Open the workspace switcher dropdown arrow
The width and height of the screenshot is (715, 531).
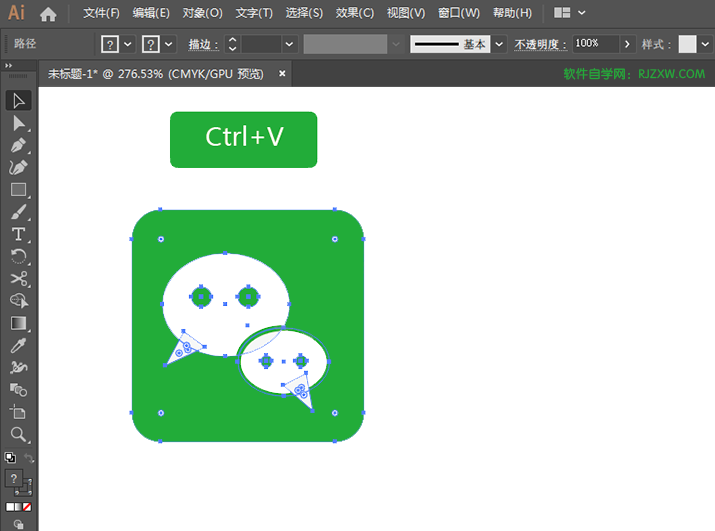582,13
